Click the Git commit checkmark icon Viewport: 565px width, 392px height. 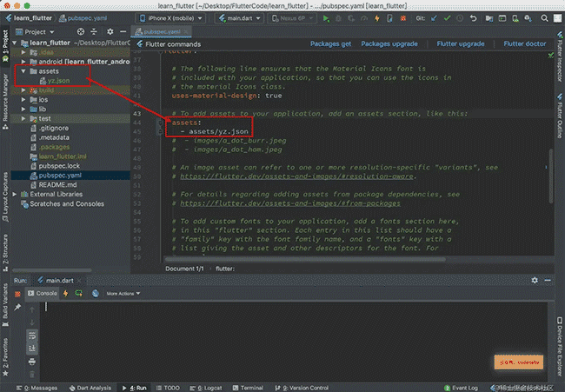[447, 18]
